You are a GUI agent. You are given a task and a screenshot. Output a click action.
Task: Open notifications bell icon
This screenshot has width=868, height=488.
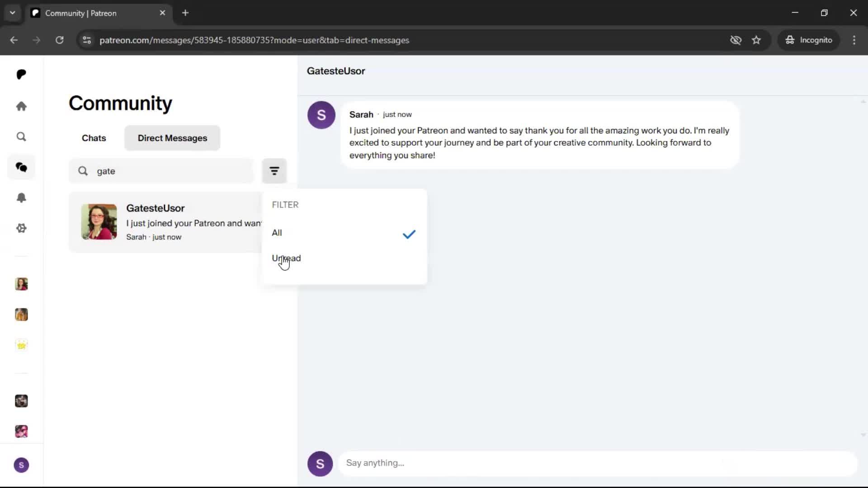tap(21, 197)
